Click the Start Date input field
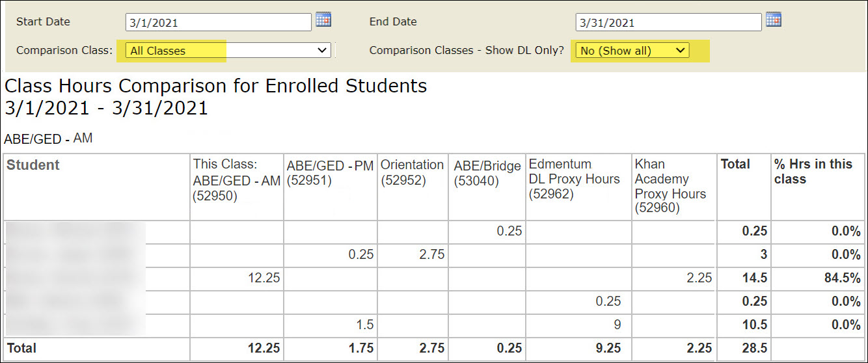The width and height of the screenshot is (868, 363). pyautogui.click(x=218, y=23)
